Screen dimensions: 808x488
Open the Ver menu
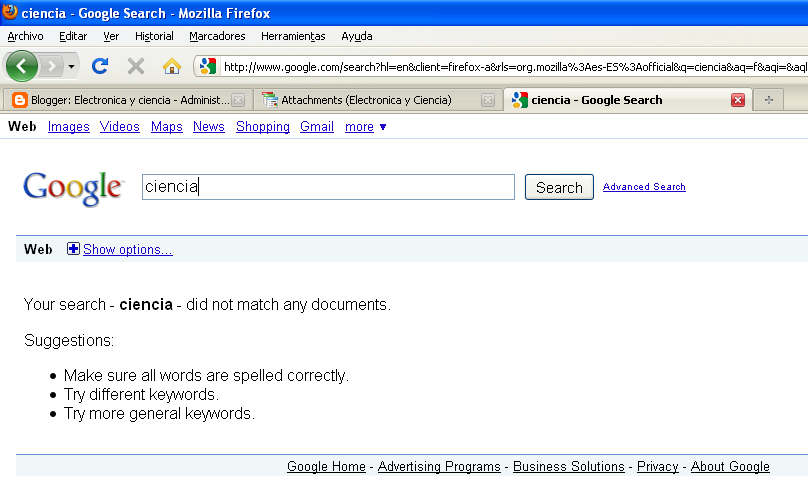tap(111, 36)
